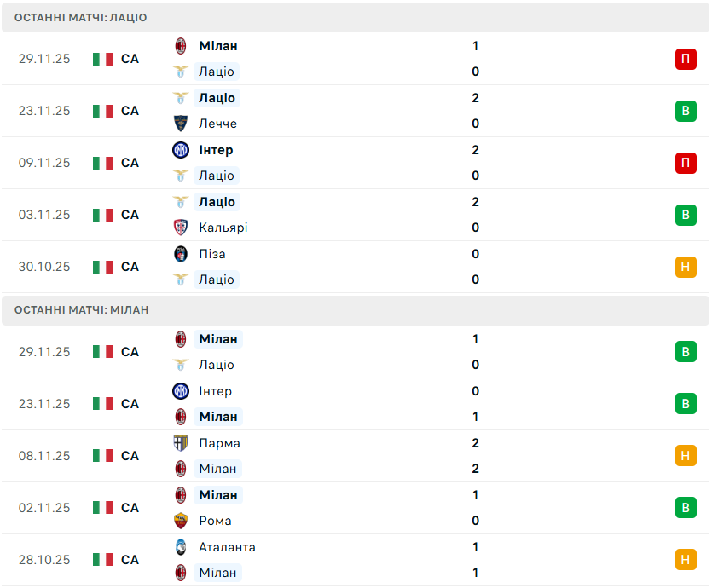Click orange draw badge for Pisa–Lazio match
This screenshot has width=712, height=588.
(x=686, y=267)
